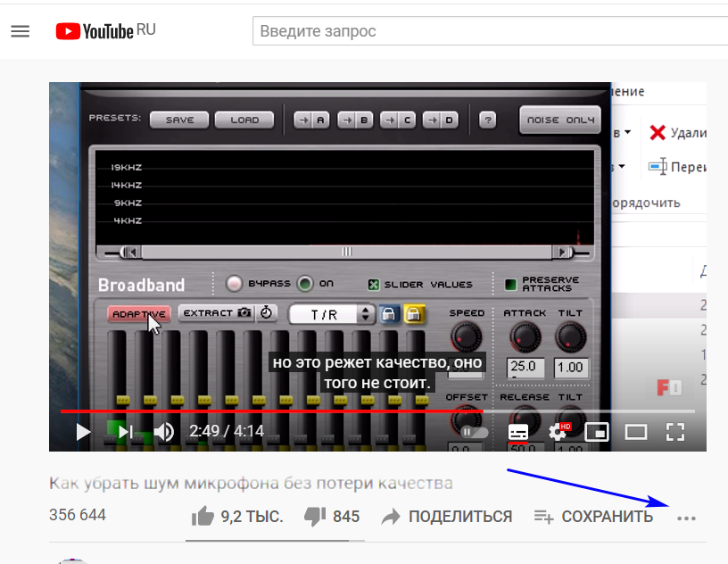
Task: Click the 2:49 / 4:14 time display
Action: 227,432
